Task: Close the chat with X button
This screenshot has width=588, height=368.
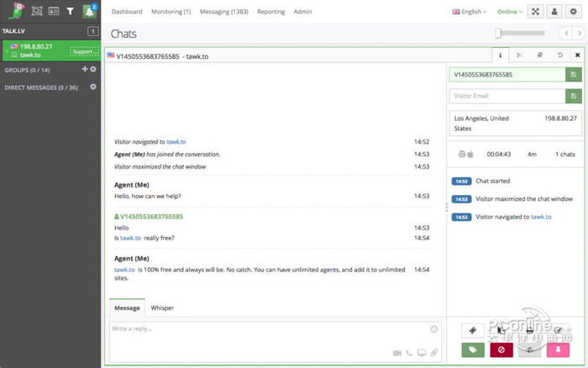Action: point(578,55)
